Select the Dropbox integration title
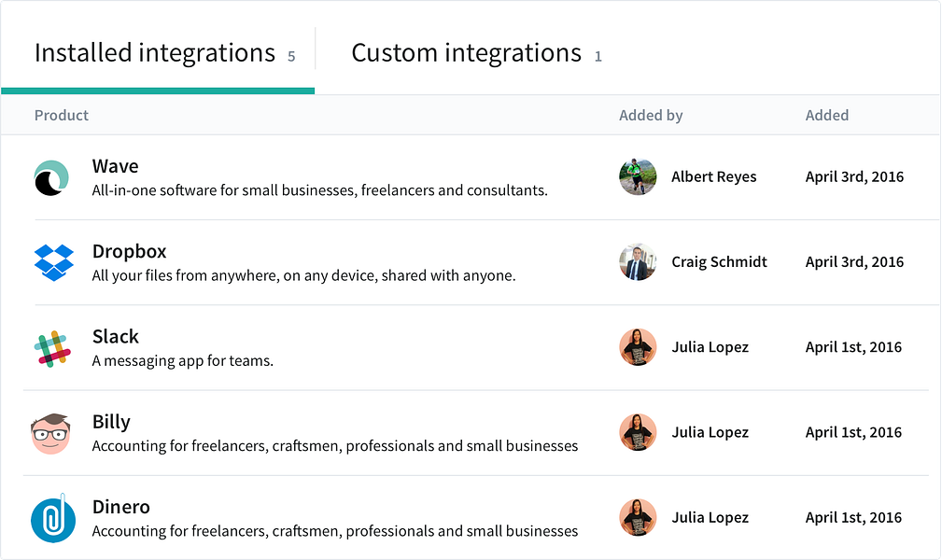 pyautogui.click(x=129, y=252)
